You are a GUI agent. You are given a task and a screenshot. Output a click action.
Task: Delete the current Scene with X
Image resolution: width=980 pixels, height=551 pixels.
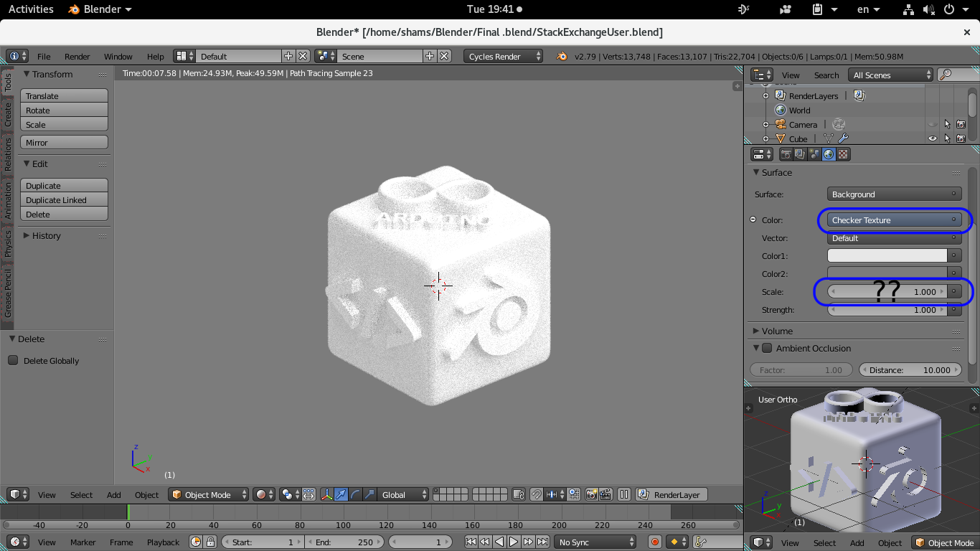click(x=445, y=56)
